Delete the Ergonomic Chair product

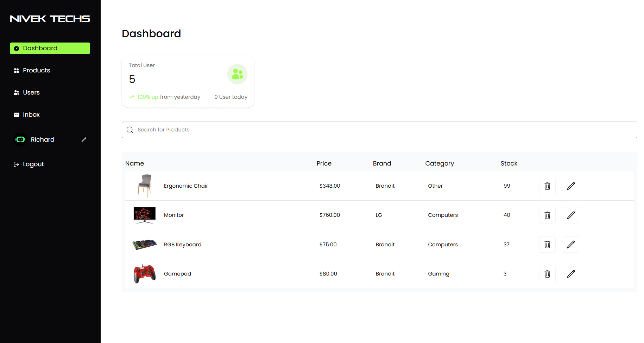(547, 186)
